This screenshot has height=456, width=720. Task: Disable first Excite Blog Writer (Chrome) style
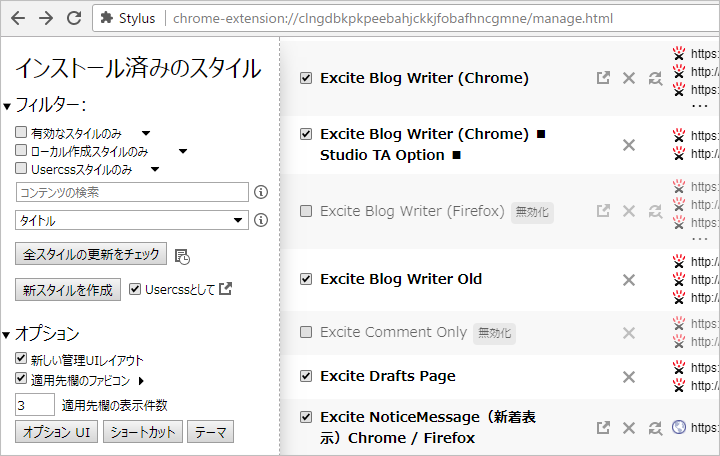tap(306, 78)
